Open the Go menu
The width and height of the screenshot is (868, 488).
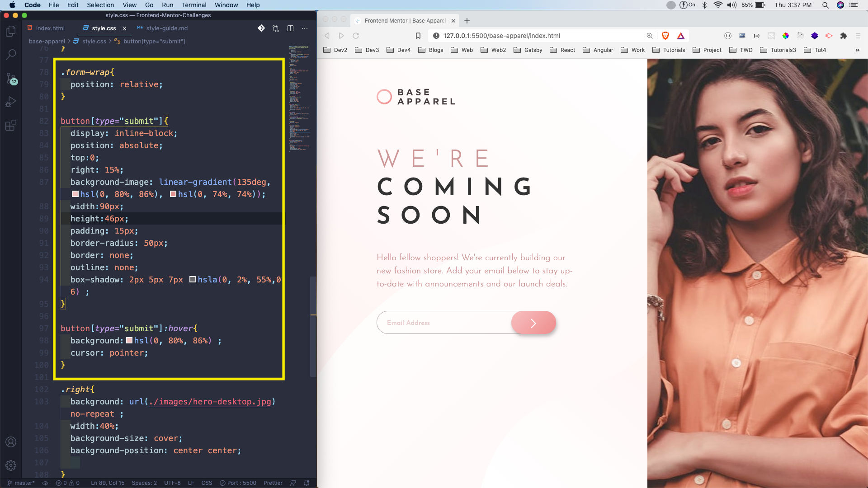(x=149, y=5)
